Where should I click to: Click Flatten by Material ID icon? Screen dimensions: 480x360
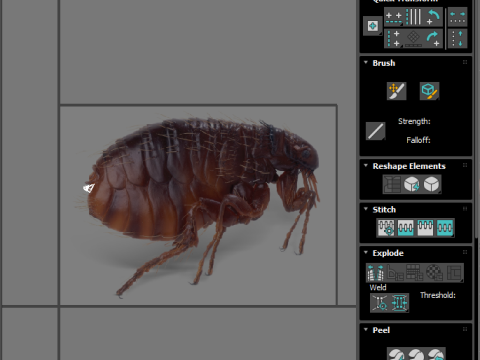[434, 272]
